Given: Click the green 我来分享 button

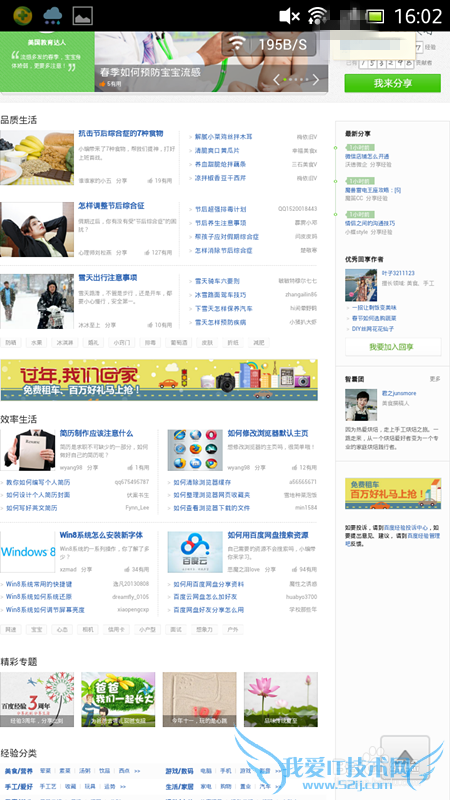Looking at the screenshot, I should coord(392,83).
